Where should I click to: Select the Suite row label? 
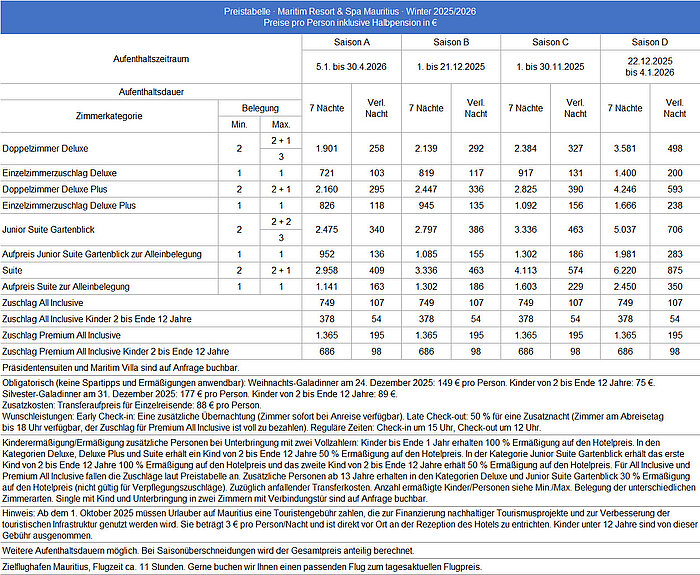(x=12, y=271)
